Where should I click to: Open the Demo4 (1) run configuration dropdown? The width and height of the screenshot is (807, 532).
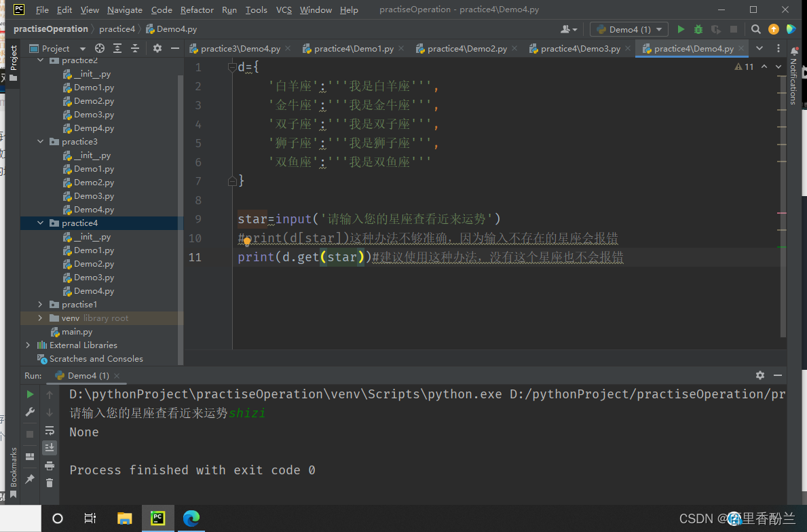629,29
